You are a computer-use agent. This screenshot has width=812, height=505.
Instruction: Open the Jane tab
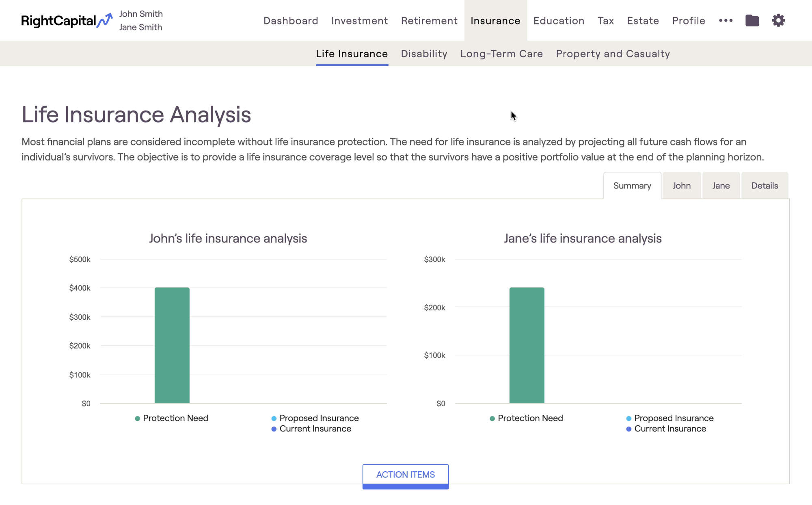pos(721,186)
